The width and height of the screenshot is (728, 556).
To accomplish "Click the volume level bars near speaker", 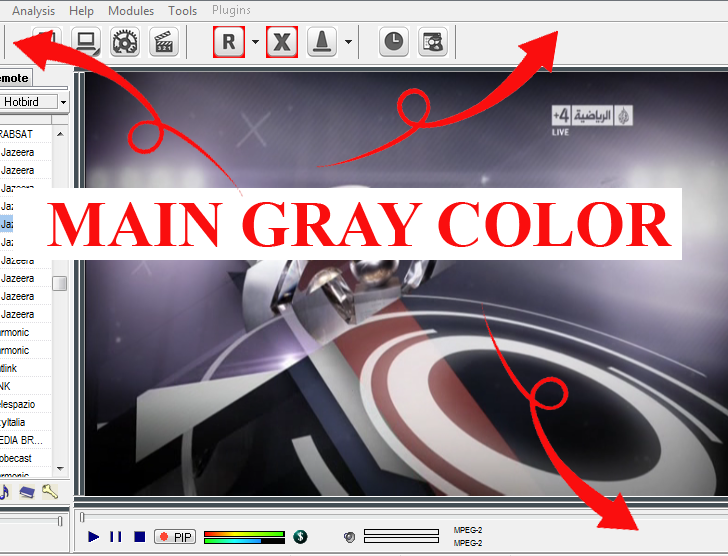I will click(402, 536).
